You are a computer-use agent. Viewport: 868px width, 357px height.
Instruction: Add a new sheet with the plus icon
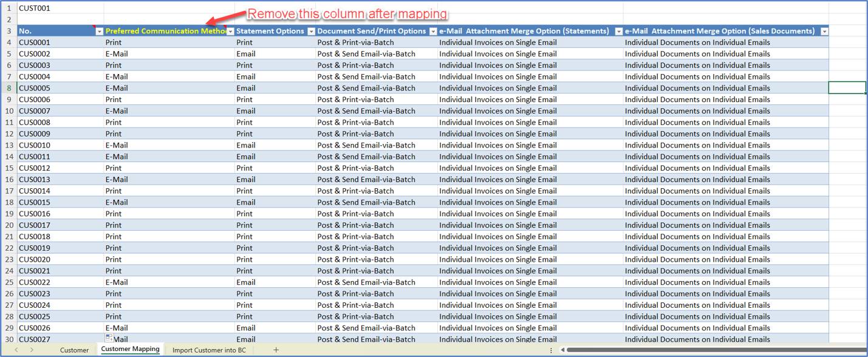click(x=276, y=350)
